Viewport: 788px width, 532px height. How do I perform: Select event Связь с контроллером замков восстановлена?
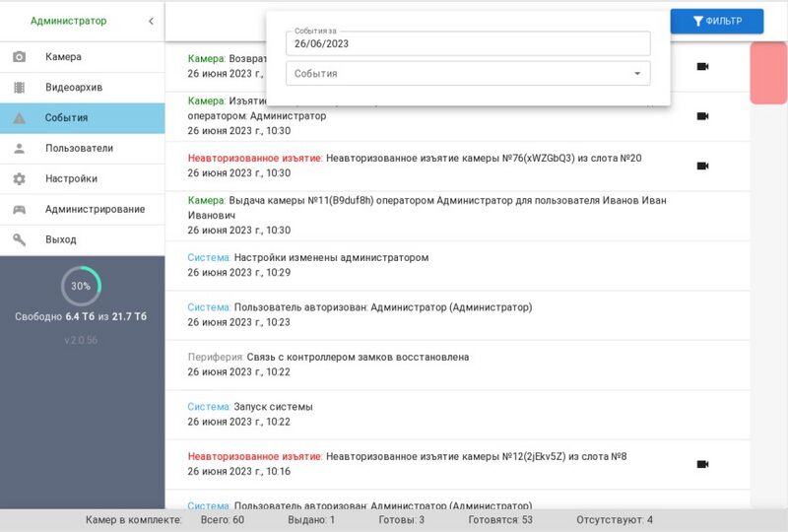click(457, 365)
